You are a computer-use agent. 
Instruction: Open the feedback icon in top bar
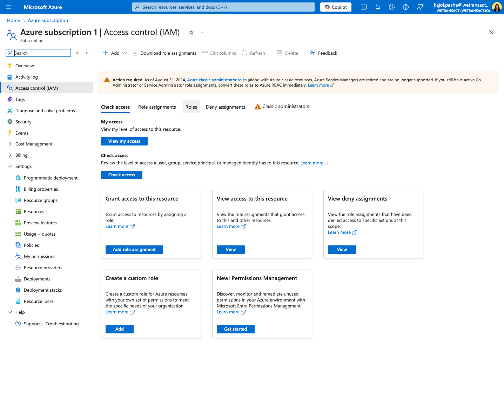pos(420,7)
